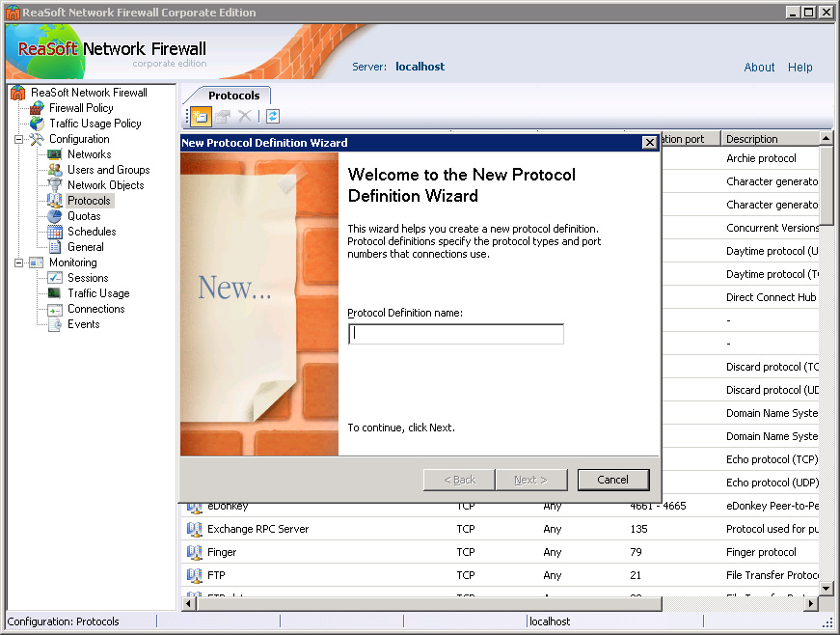Click the "Direct Connect Hub" description
The image size is (840, 635).
(x=772, y=297)
